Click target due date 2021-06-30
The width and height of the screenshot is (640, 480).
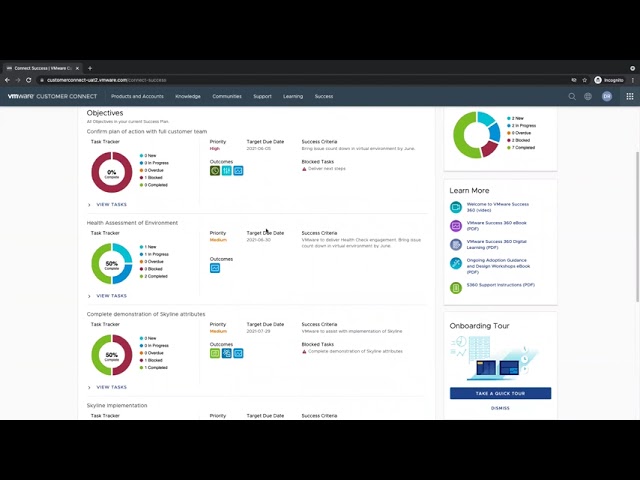258,240
